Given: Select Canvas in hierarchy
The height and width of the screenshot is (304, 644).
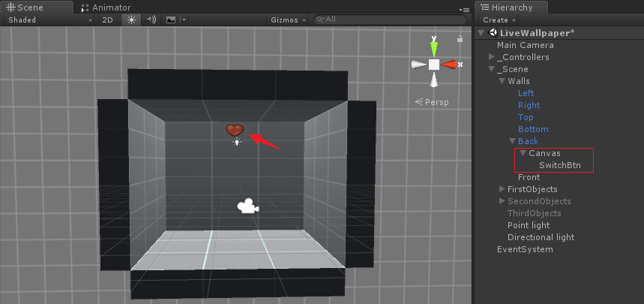Looking at the screenshot, I should [x=544, y=153].
